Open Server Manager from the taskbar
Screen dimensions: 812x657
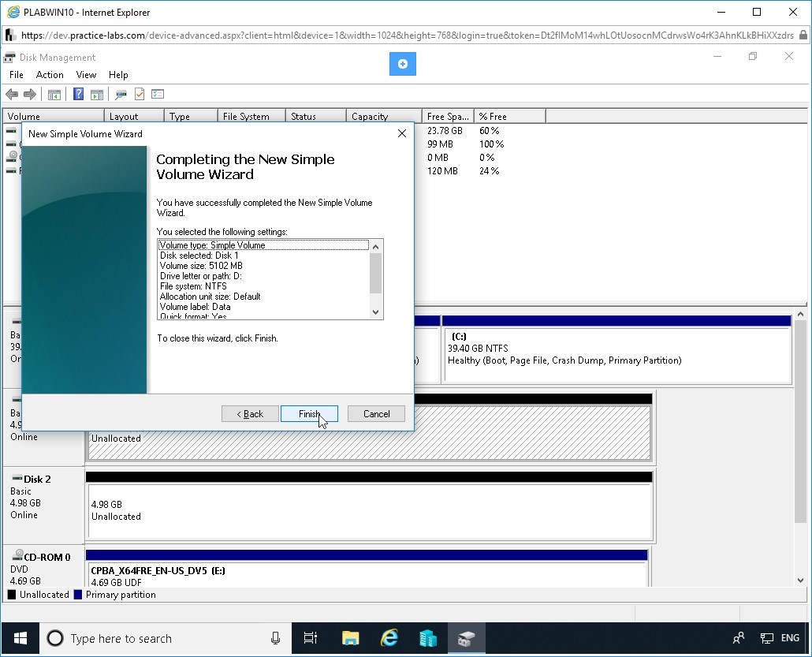pos(428,638)
